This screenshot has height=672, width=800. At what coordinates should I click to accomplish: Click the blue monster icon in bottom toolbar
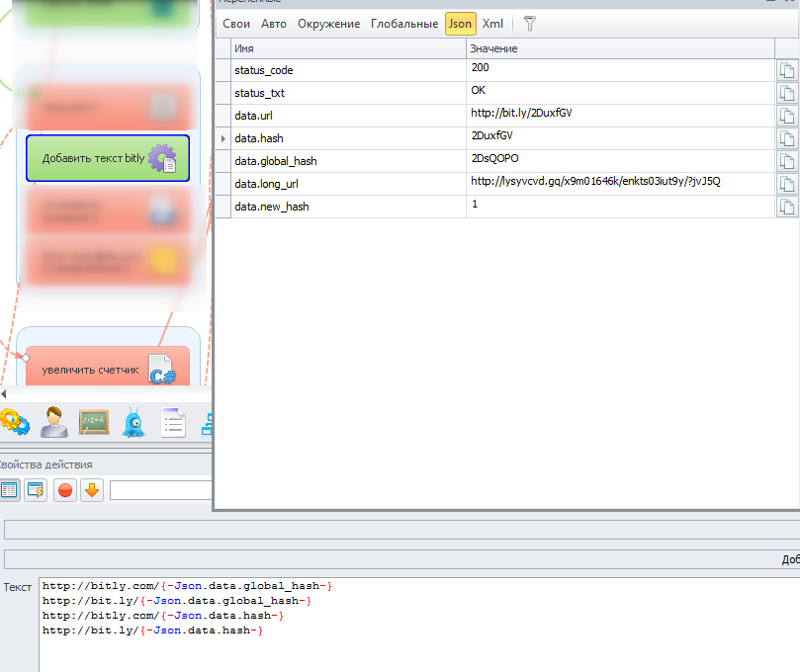133,422
